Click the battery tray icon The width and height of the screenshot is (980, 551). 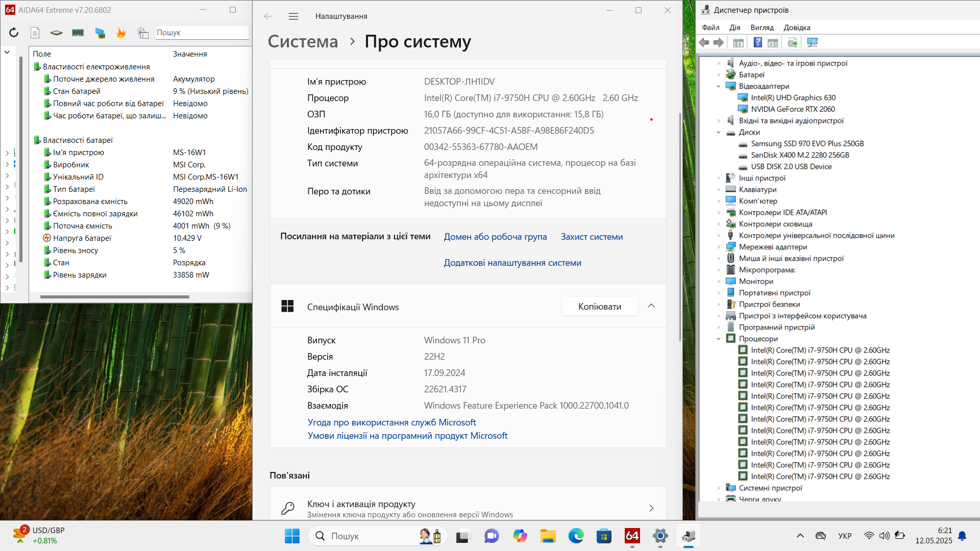pos(900,536)
